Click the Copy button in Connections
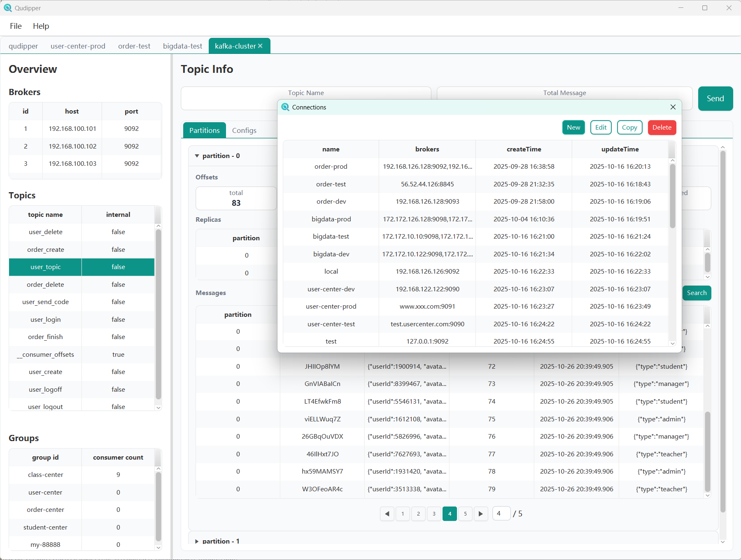This screenshot has height=560, width=741. 629,128
